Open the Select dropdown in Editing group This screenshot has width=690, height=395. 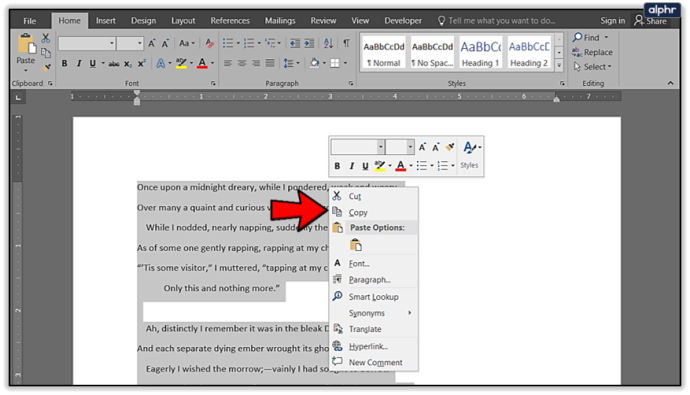(x=593, y=66)
